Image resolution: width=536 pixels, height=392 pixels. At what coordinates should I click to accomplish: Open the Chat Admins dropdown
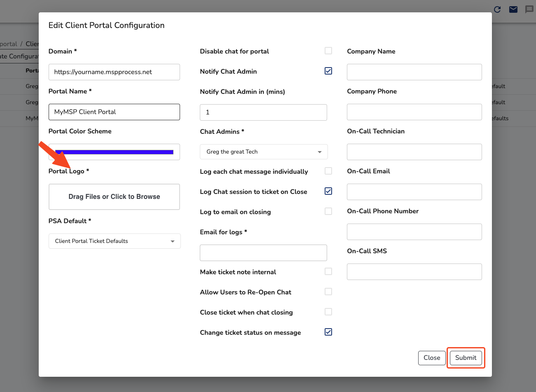tap(263, 152)
